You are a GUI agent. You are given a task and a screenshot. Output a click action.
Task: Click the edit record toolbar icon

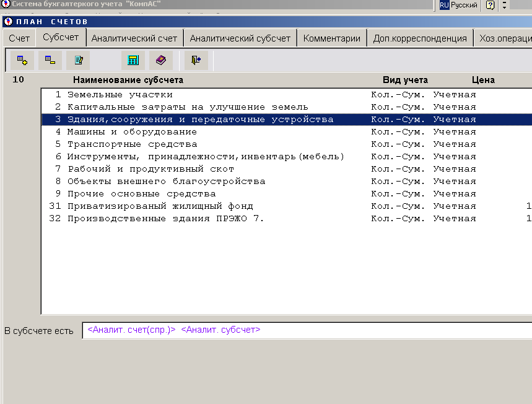[78, 60]
